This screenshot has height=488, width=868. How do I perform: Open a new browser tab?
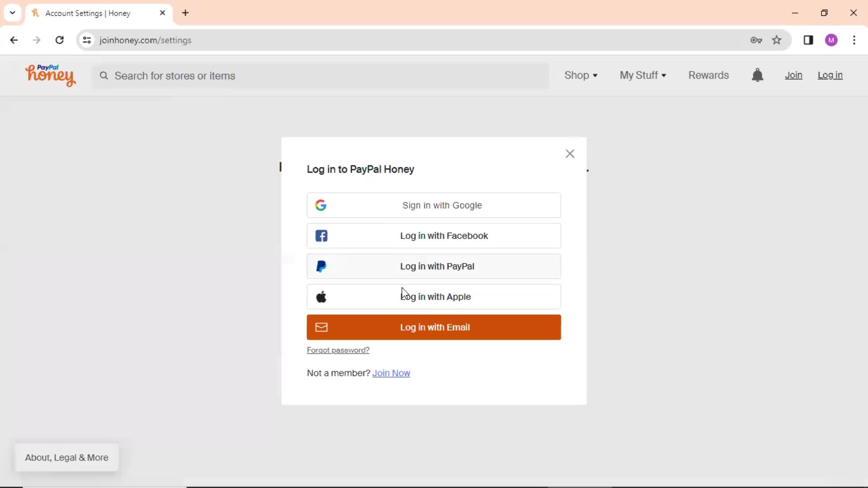(x=185, y=13)
